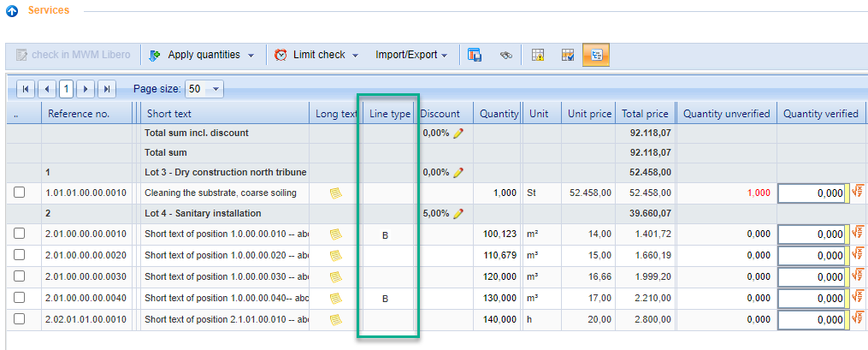Check the box for row 1.01.01.00.00.0010

[20, 193]
